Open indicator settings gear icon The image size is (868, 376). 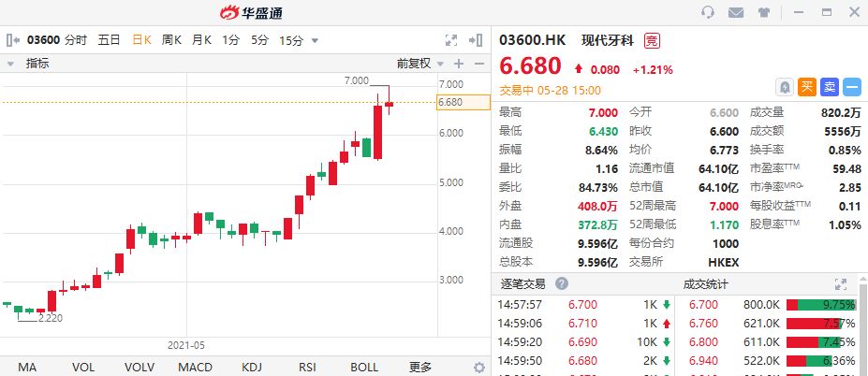(x=479, y=368)
